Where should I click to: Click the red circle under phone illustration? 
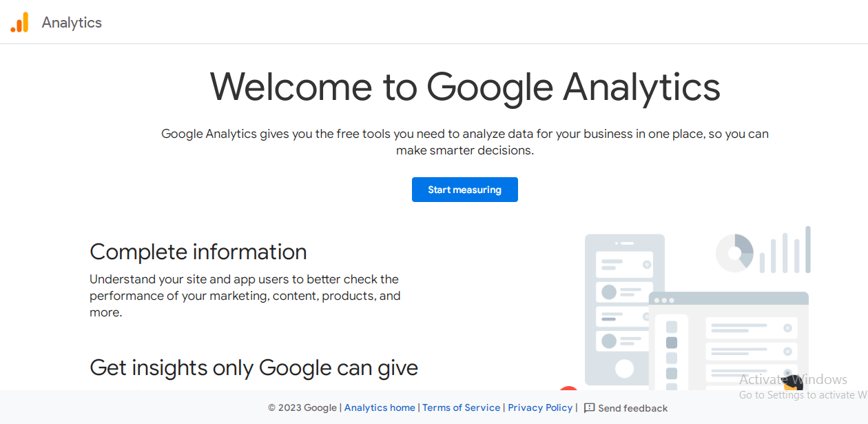[x=568, y=392]
